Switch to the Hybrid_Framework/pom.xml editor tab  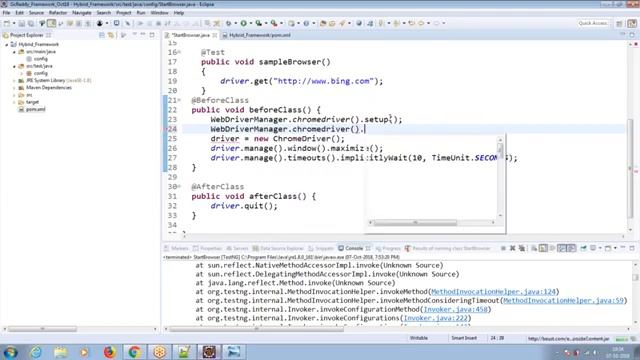click(256, 35)
